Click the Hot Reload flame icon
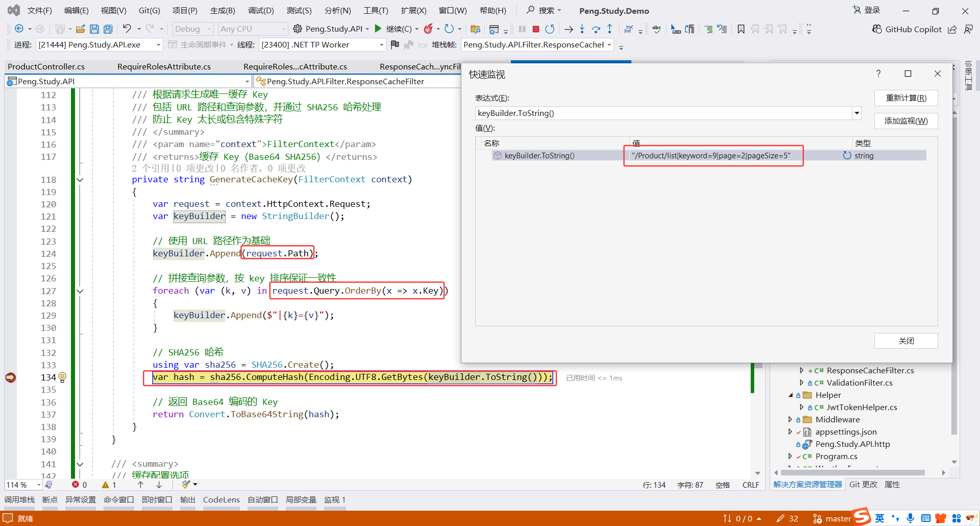 click(x=428, y=29)
